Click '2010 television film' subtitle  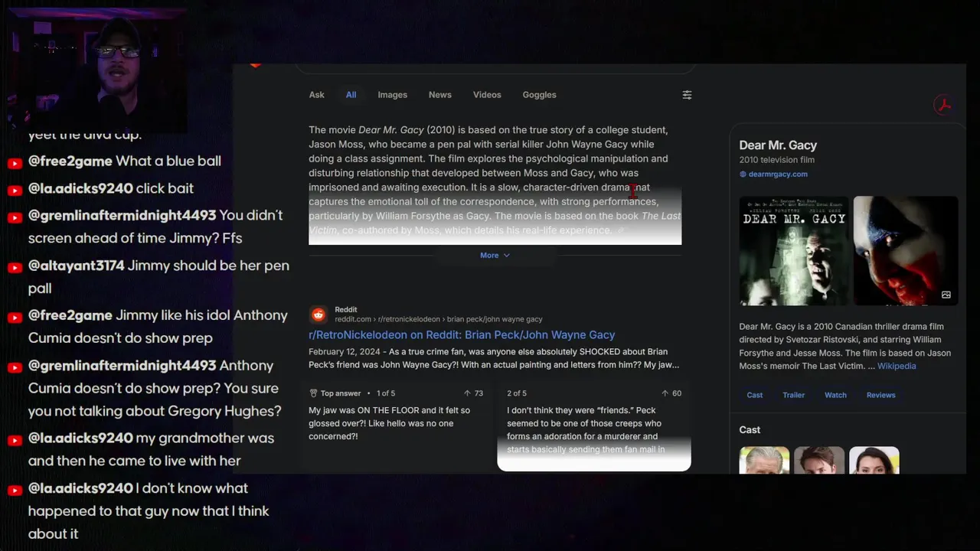point(776,160)
